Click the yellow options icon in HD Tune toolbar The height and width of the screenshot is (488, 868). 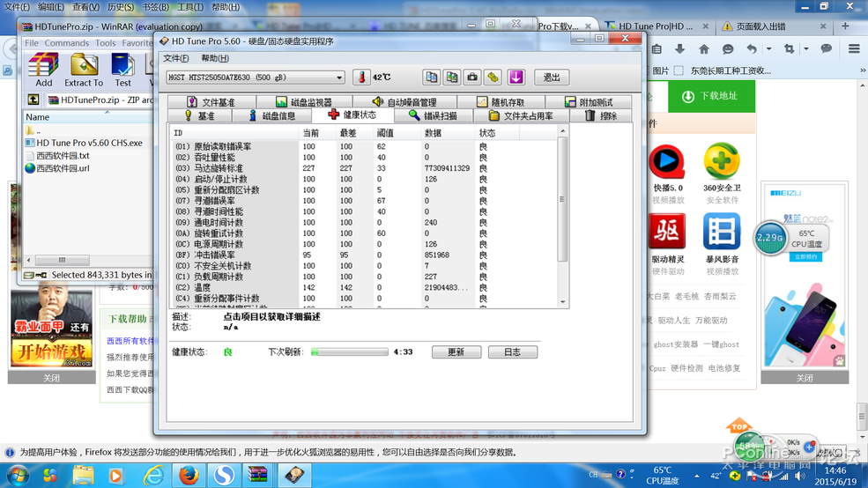click(493, 78)
